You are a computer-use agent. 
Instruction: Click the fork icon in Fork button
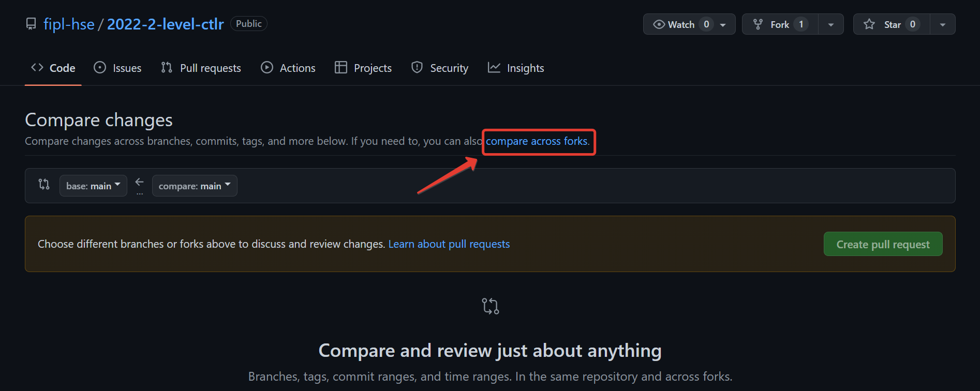[758, 24]
